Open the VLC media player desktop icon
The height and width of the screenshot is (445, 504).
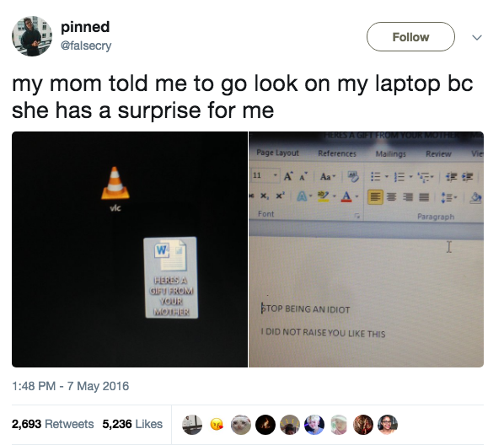point(115,189)
